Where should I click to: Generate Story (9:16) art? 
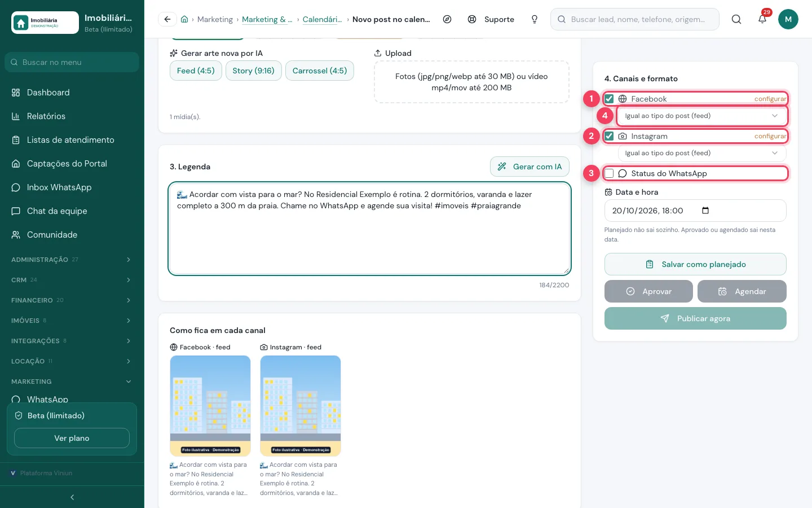[253, 71]
